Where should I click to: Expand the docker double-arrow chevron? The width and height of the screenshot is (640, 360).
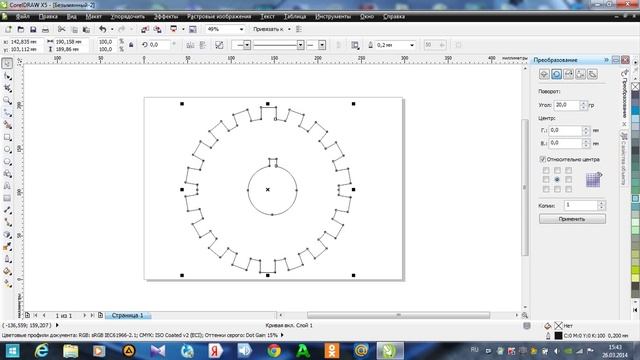607,60
